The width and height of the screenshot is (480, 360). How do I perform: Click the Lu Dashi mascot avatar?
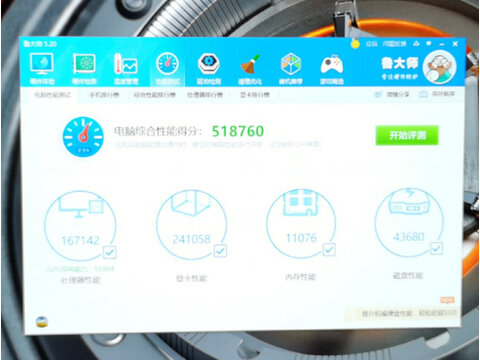(439, 67)
